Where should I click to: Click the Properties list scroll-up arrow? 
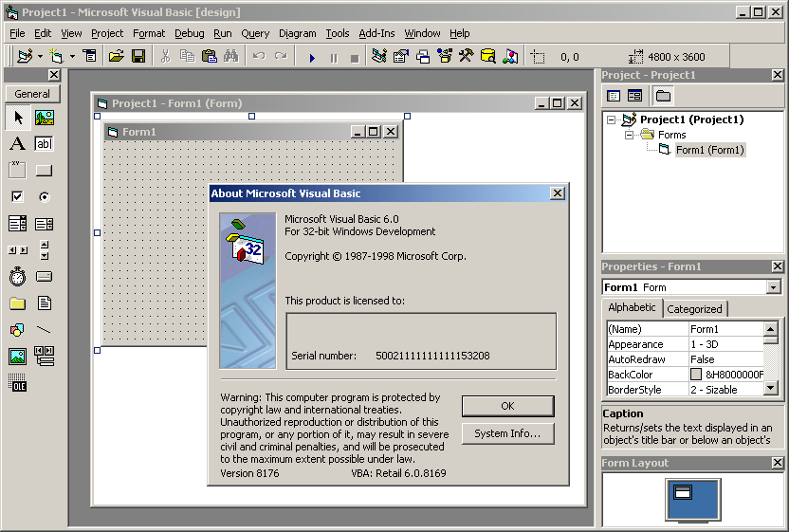pyautogui.click(x=770, y=329)
